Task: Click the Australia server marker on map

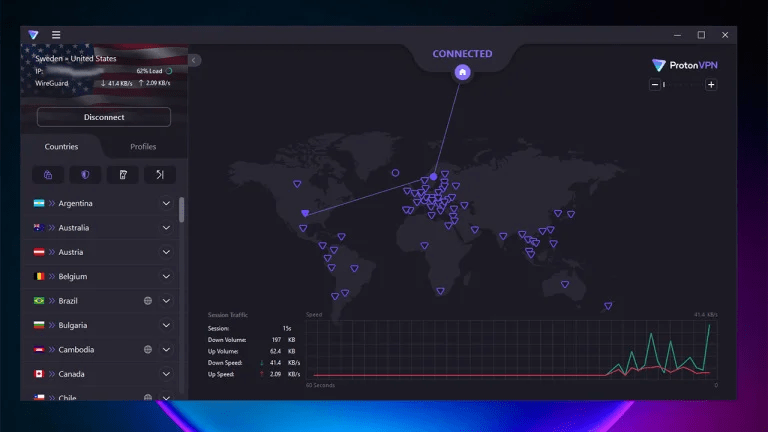Action: [565, 285]
